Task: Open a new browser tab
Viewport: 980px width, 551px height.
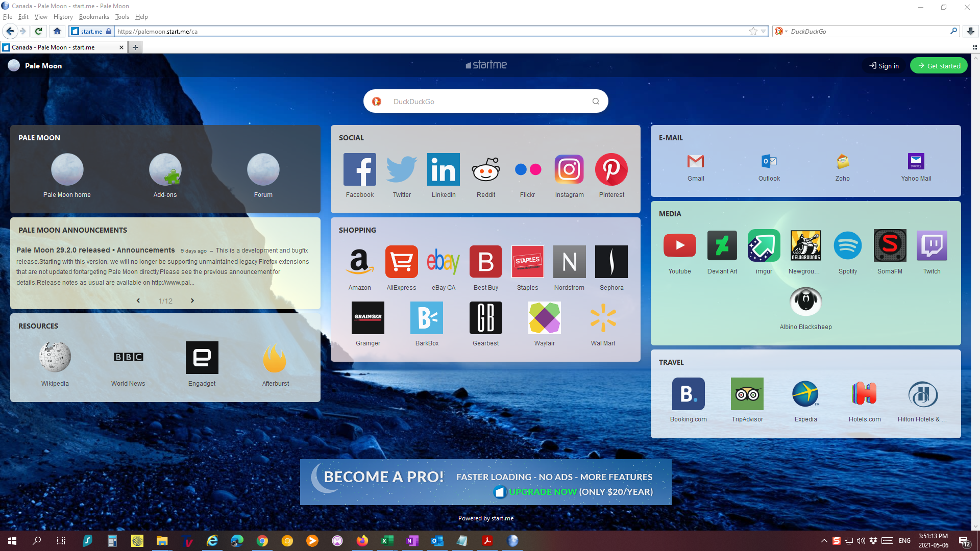Action: 135,47
